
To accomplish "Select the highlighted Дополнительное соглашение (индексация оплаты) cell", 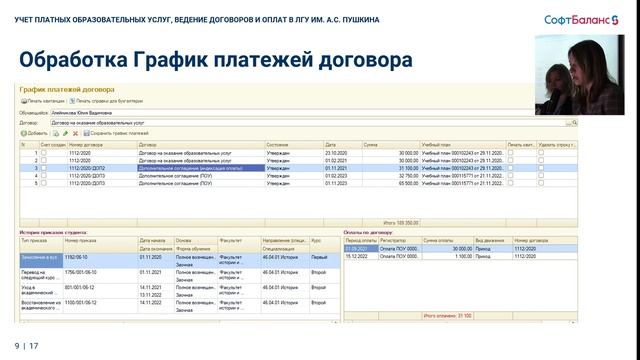I will [x=201, y=168].
